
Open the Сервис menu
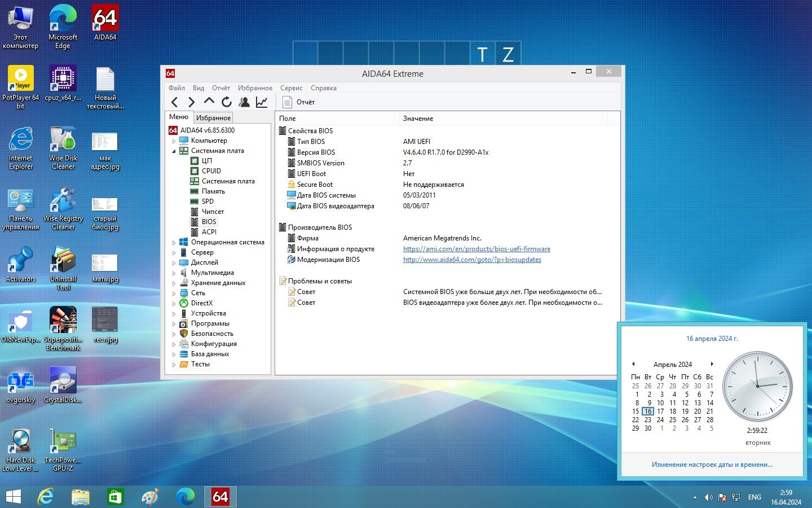(x=292, y=88)
